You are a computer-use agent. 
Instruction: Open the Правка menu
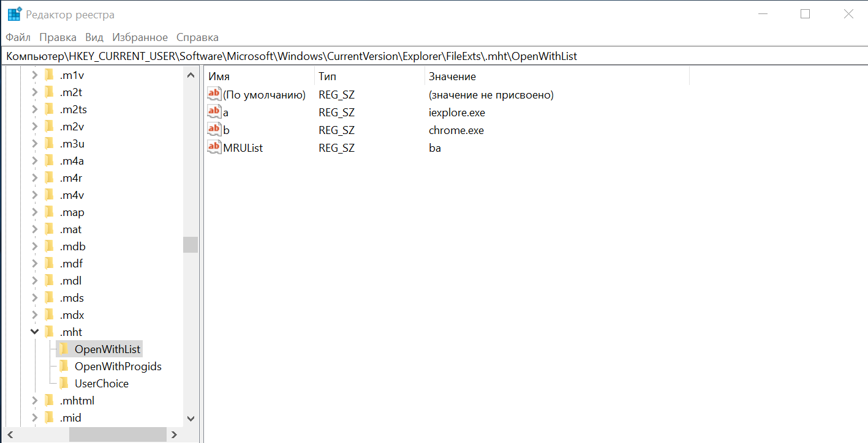[x=58, y=37]
